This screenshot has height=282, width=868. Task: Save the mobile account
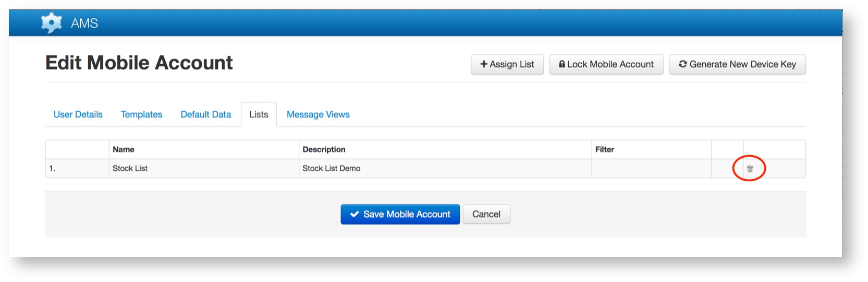pyautogui.click(x=400, y=214)
